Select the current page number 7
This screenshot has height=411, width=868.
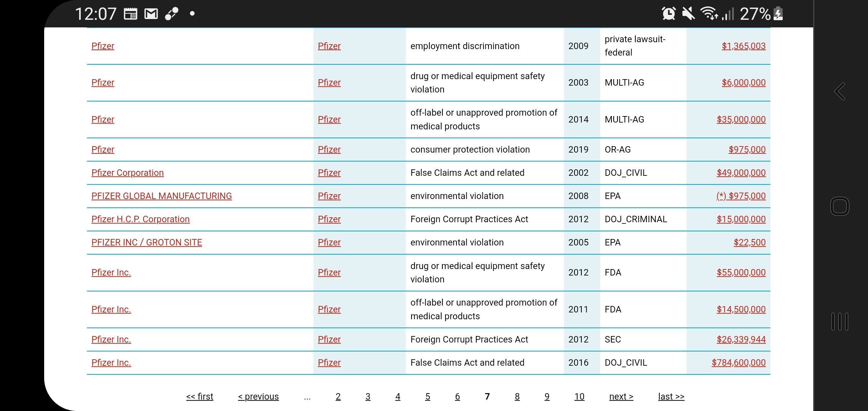click(487, 397)
